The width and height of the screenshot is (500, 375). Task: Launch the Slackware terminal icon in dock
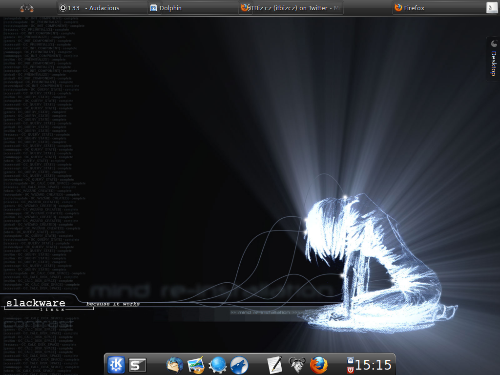(137, 365)
